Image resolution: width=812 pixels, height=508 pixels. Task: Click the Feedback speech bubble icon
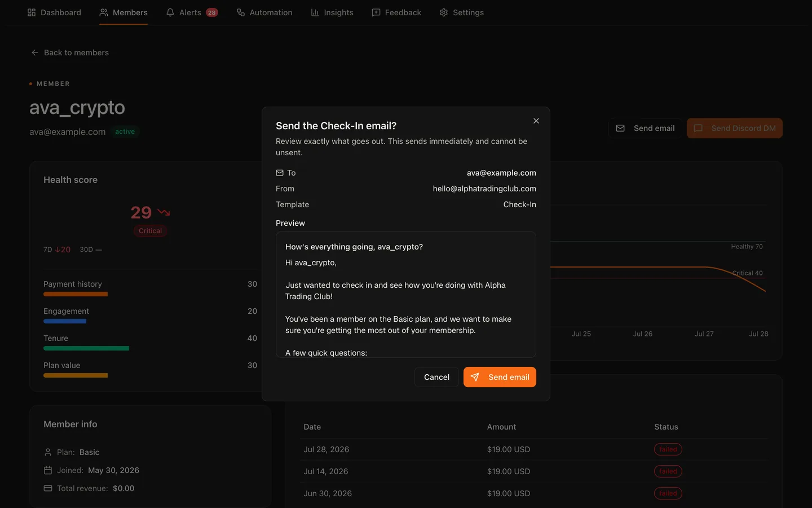click(x=376, y=12)
